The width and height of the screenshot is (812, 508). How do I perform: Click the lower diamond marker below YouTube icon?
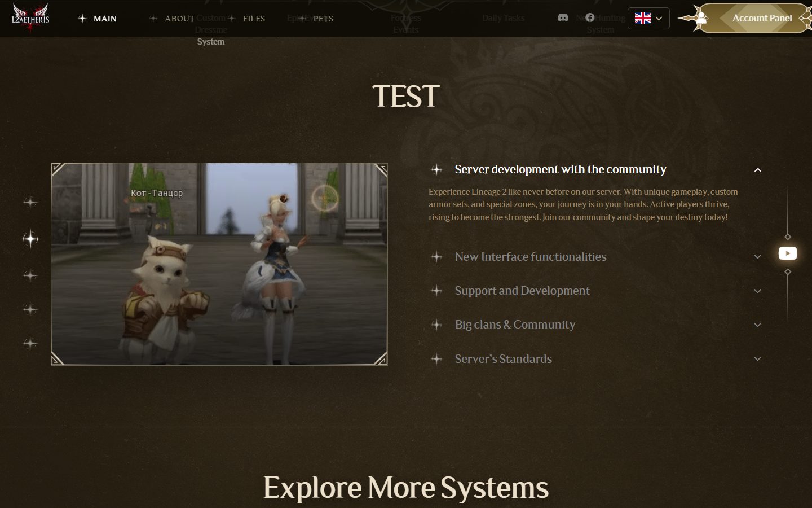[x=788, y=272]
